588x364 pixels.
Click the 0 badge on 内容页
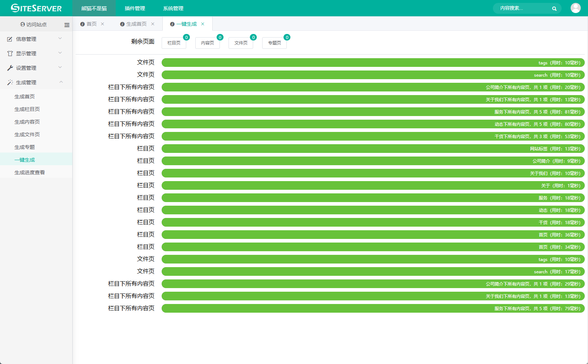click(220, 37)
